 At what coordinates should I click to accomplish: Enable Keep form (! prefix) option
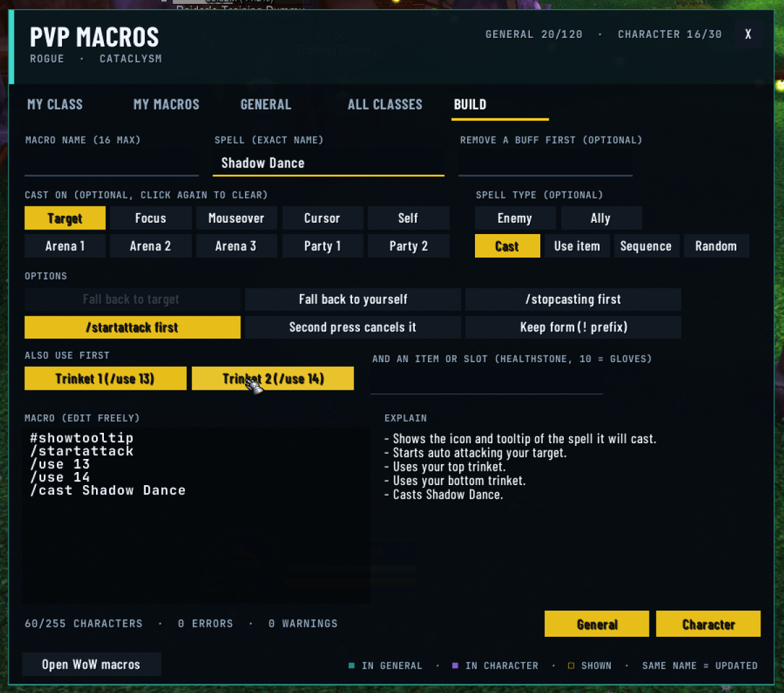click(x=573, y=328)
